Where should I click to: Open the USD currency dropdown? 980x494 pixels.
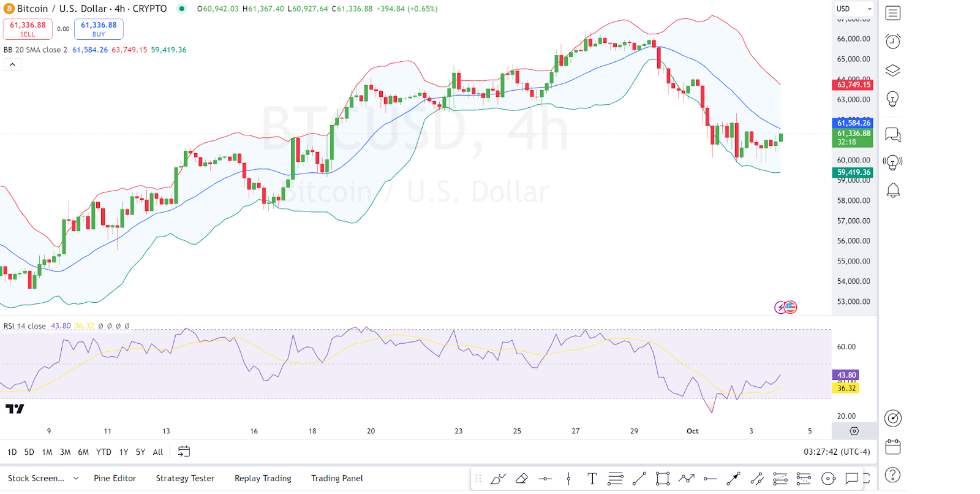[x=854, y=9]
